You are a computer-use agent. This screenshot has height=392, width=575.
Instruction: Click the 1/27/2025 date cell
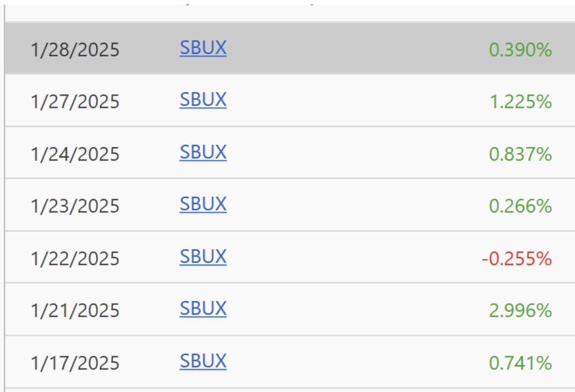[x=75, y=102]
